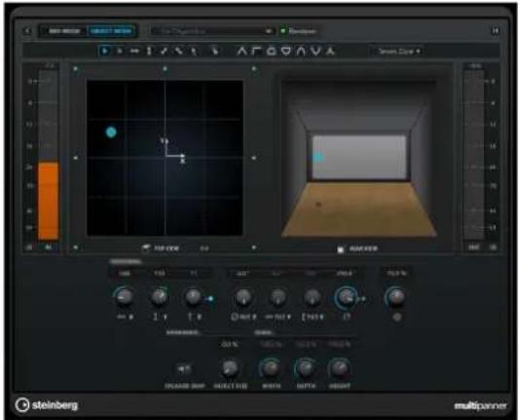Click the top-left corner handle of the pan area

[76, 68]
